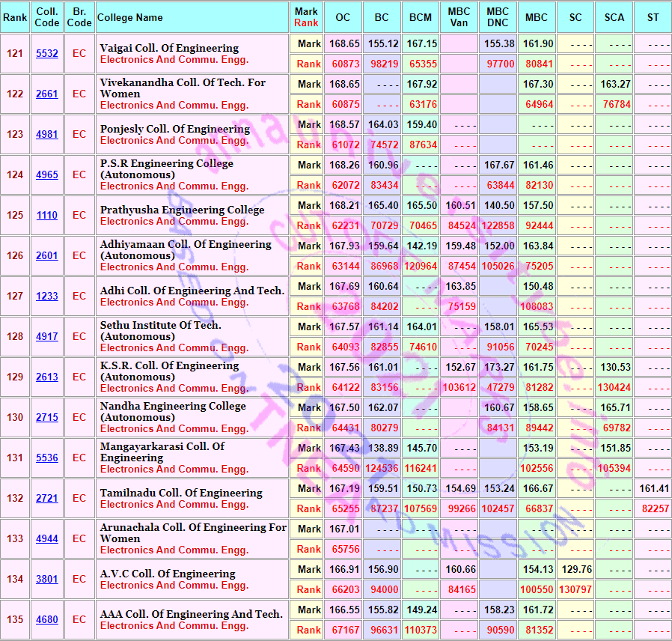Open college code 4965 link
The width and height of the screenshot is (672, 641).
pos(46,175)
